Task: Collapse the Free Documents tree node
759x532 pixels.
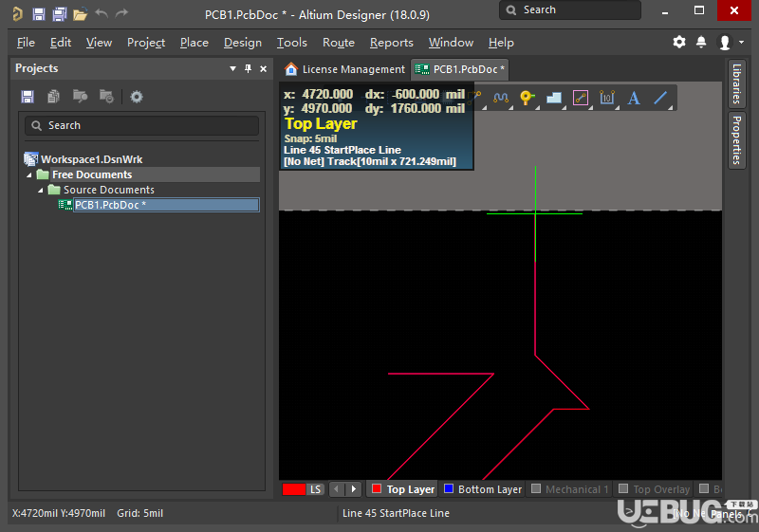Action: (29, 175)
